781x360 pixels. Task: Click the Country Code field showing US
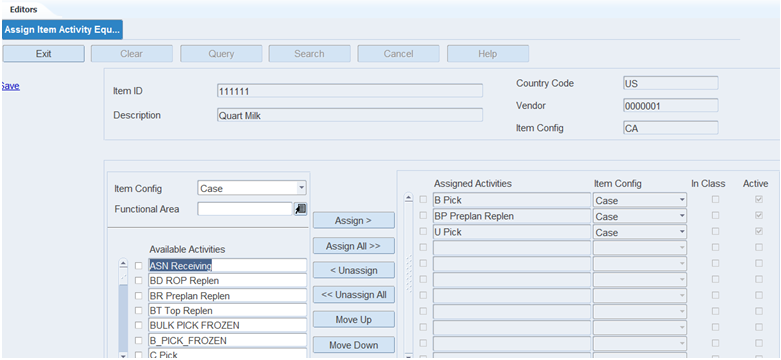point(670,83)
